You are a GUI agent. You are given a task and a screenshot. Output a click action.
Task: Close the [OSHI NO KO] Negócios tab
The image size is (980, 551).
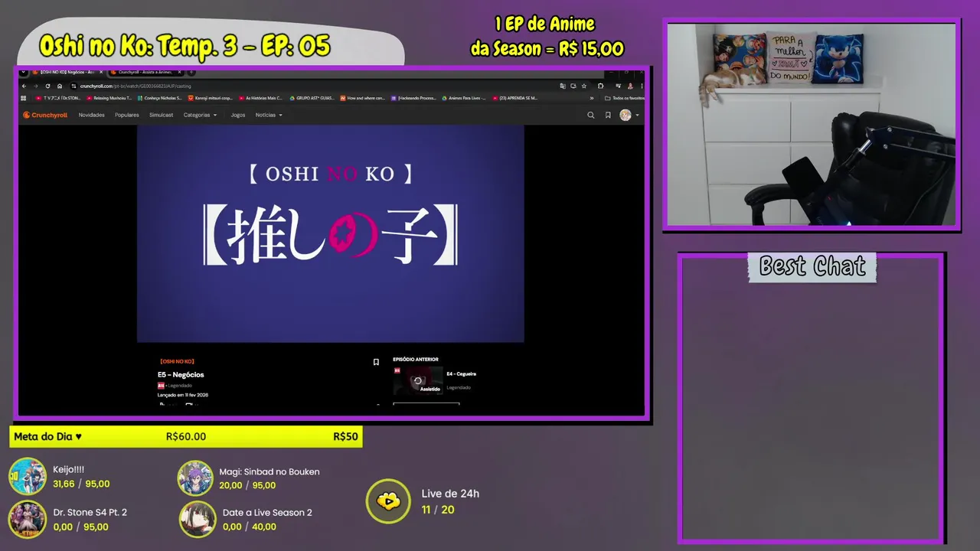point(101,72)
